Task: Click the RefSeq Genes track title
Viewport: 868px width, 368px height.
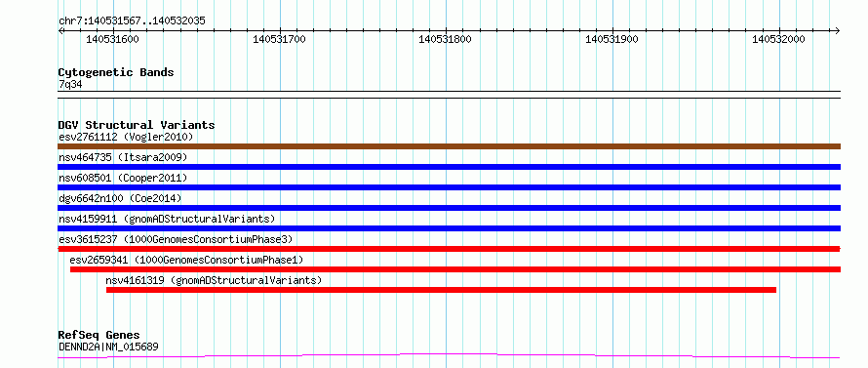Action: coord(99,336)
